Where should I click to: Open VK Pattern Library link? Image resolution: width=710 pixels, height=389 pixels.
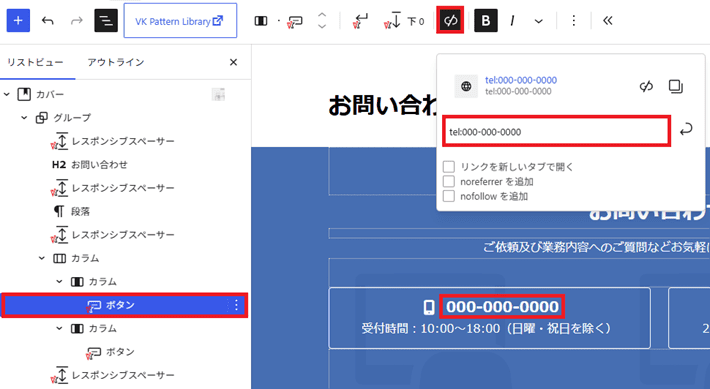click(x=180, y=21)
